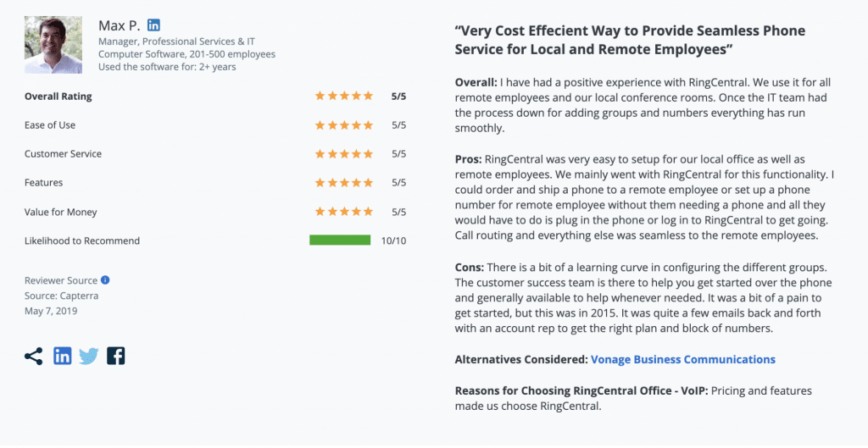
Task: Click the Overall Rating five stars
Action: (343, 97)
